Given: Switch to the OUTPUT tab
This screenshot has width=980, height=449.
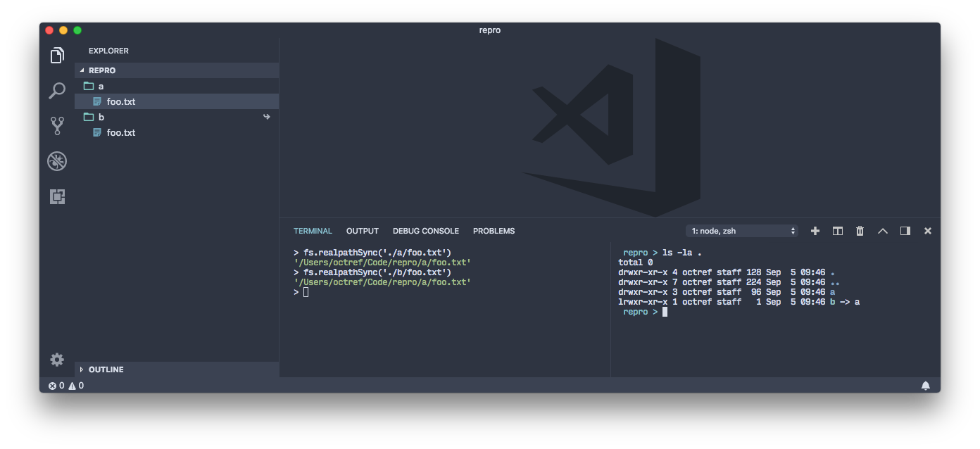Looking at the screenshot, I should 362,230.
